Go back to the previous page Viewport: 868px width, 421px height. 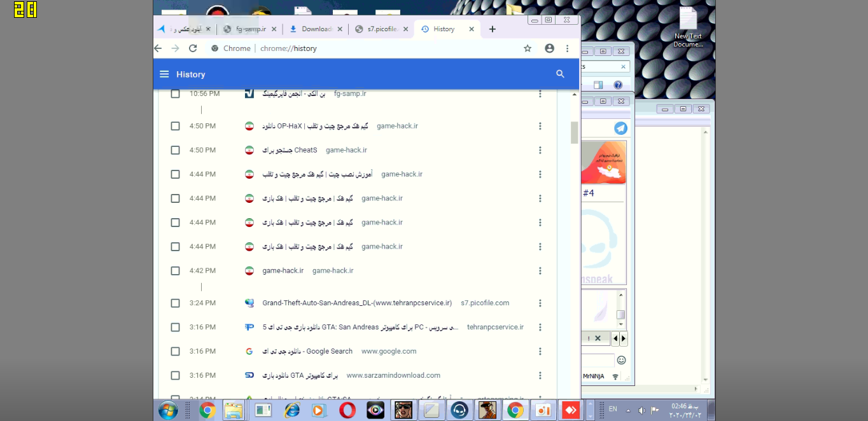pos(158,48)
